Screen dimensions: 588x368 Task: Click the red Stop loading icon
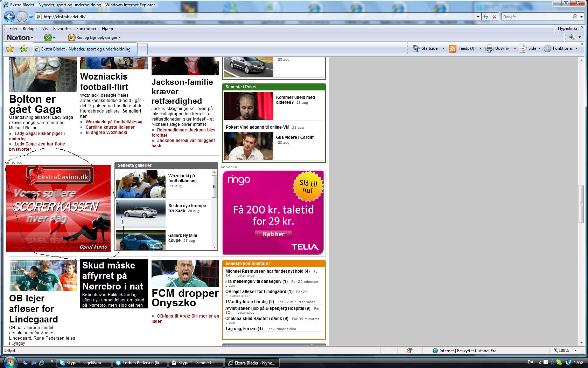[494, 16]
